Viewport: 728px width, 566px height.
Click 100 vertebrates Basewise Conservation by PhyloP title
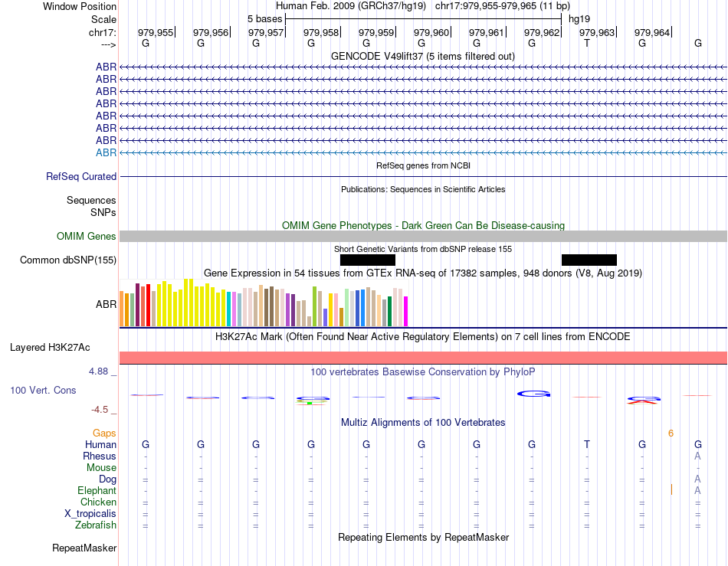pyautogui.click(x=422, y=371)
